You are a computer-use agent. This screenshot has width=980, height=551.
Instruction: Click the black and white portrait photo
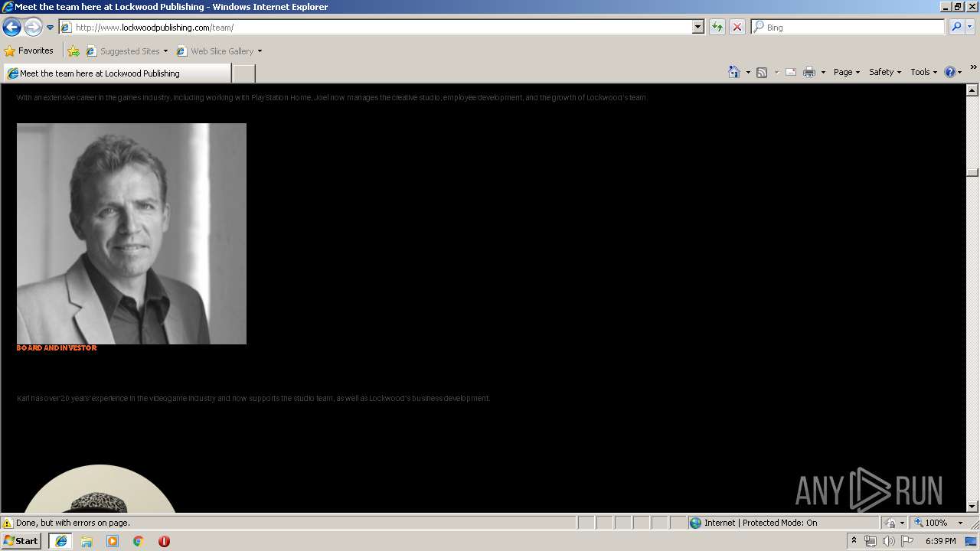[x=132, y=233]
